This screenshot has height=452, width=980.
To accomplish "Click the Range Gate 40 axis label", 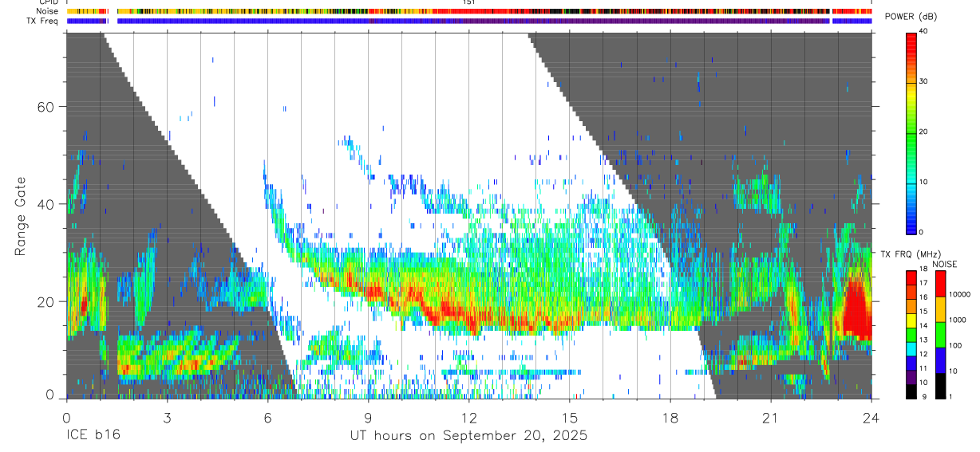I will [x=45, y=204].
